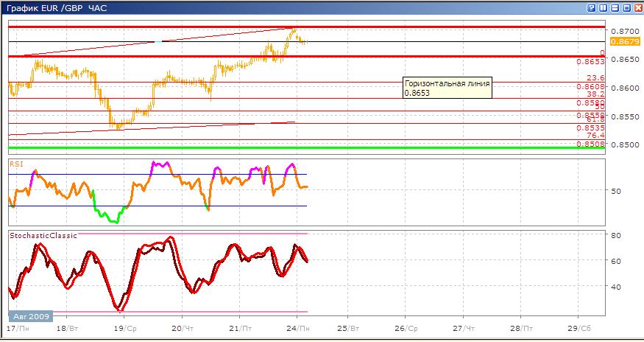Tile charts vertically with the two-bars icon

click(x=603, y=8)
